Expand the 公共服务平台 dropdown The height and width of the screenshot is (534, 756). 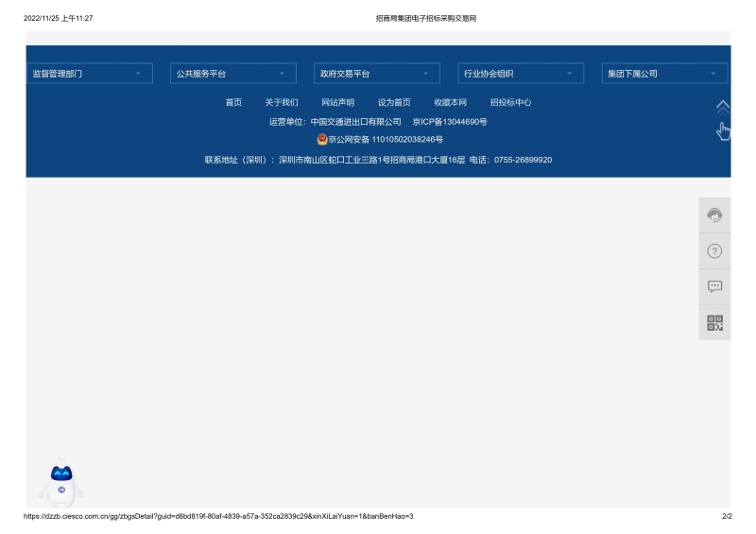(233, 74)
